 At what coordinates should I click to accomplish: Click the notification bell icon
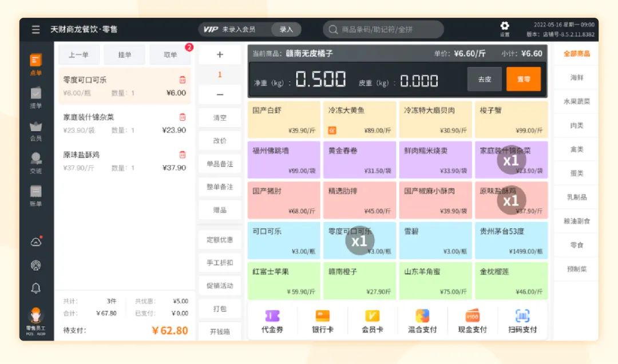(36, 288)
